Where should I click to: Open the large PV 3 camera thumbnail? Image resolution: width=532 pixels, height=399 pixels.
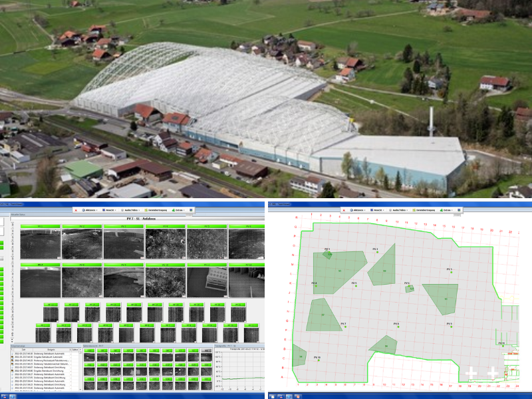tap(124, 244)
